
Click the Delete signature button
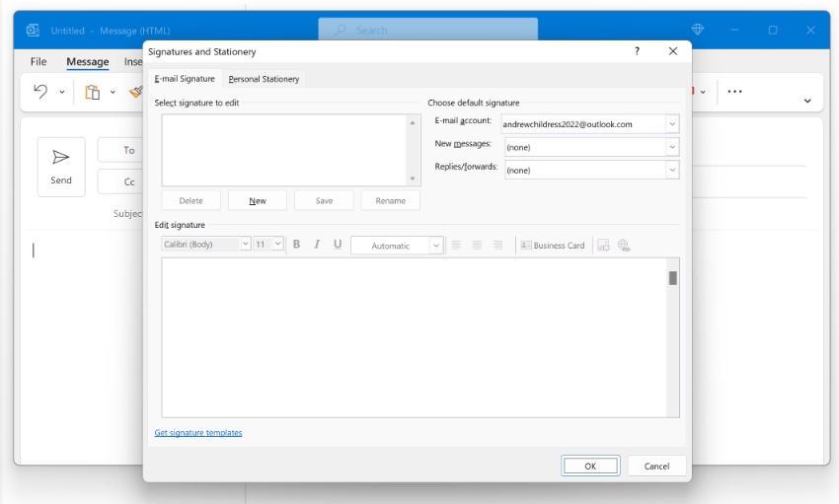tap(191, 200)
